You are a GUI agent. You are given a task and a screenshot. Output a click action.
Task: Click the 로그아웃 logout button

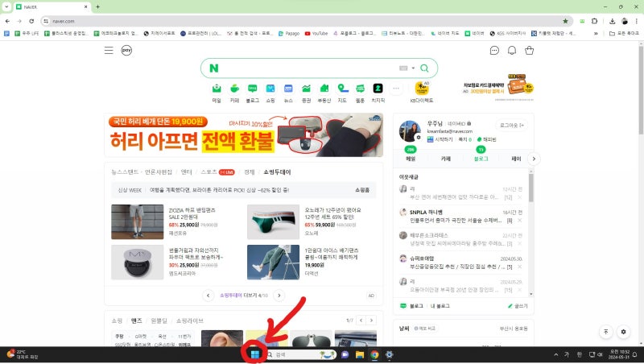click(x=512, y=126)
